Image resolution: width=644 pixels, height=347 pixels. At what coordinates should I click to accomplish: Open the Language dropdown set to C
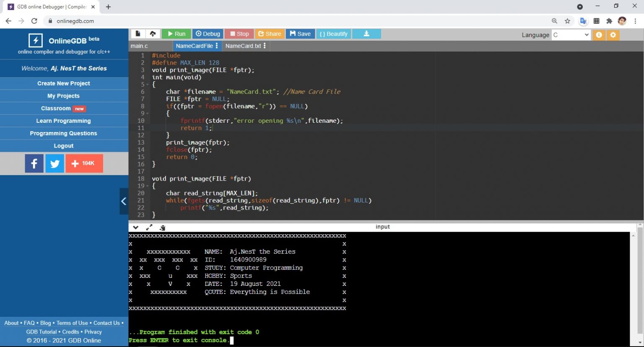tap(571, 35)
